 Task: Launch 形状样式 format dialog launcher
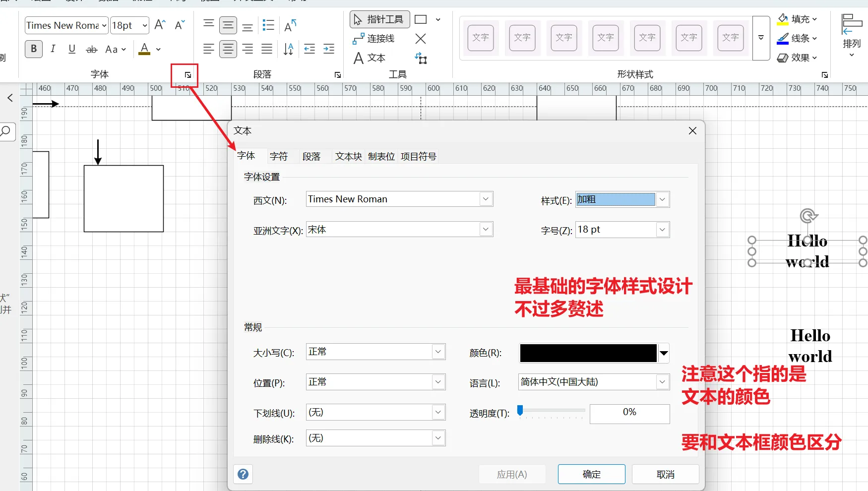(825, 75)
